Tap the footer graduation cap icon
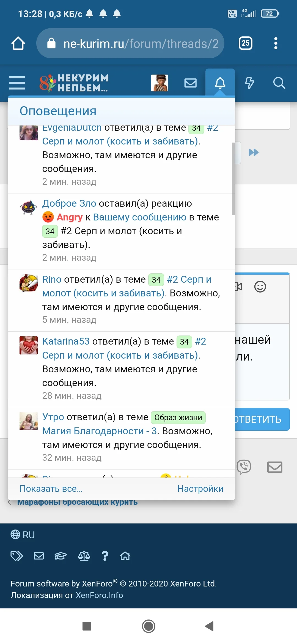 click(x=61, y=556)
